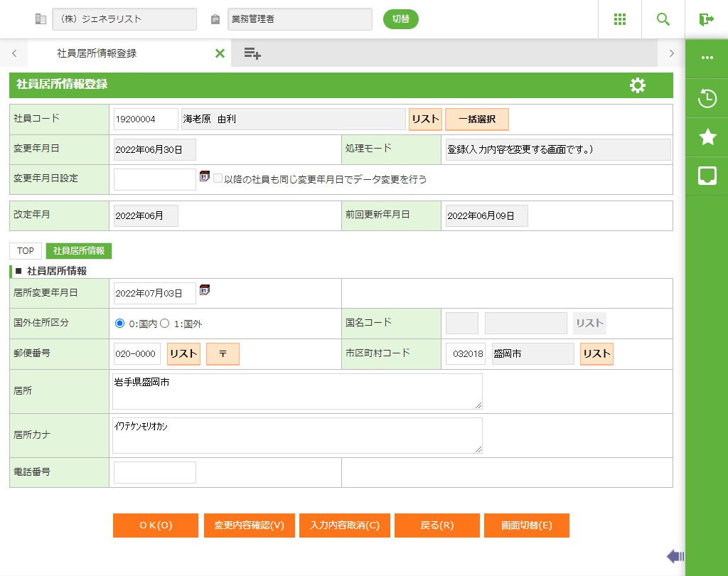Click the 電話番号 input field

[154, 472]
